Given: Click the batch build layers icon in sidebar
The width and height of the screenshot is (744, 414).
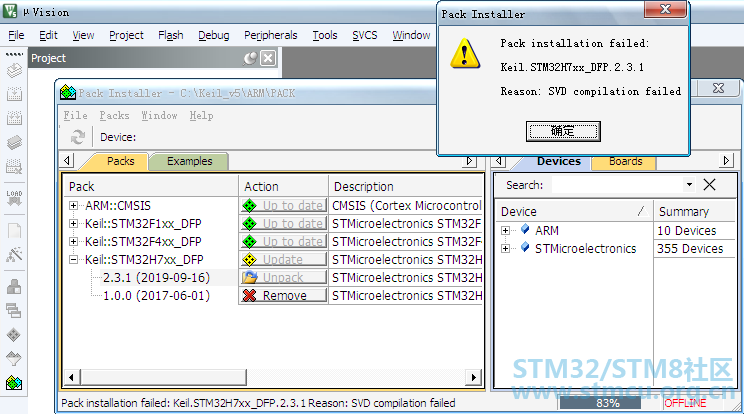Looking at the screenshot, I should pos(14,142).
